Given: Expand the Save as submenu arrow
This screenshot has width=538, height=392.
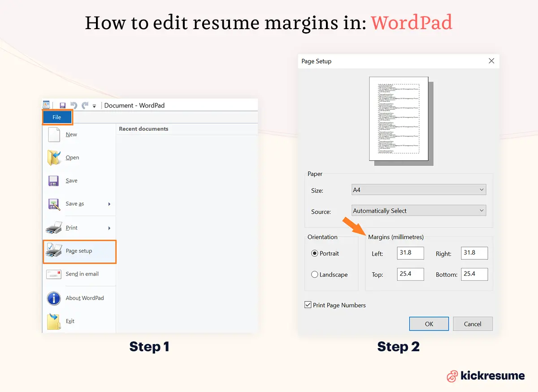Looking at the screenshot, I should click(x=109, y=204).
